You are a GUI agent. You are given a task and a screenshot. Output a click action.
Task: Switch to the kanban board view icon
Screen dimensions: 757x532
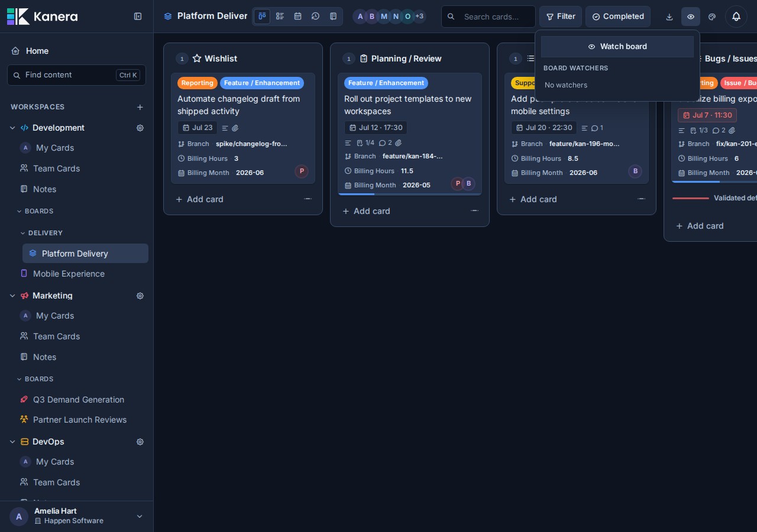pos(262,17)
